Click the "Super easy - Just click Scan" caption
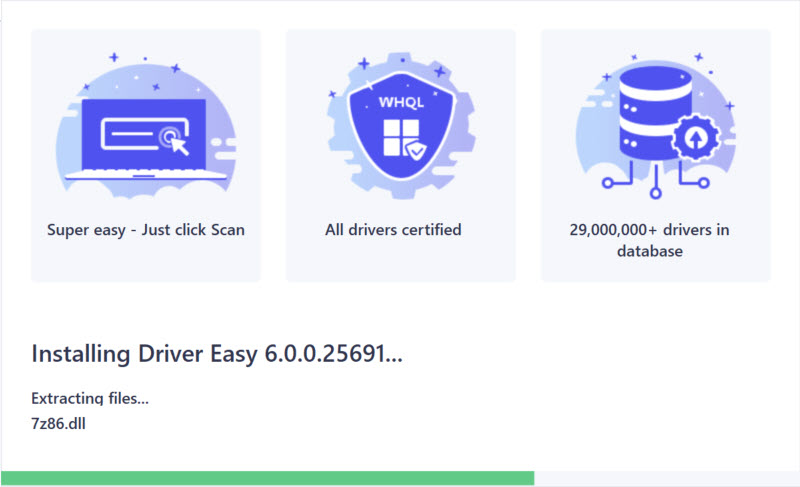Viewport: 800px width, 487px height. (146, 230)
